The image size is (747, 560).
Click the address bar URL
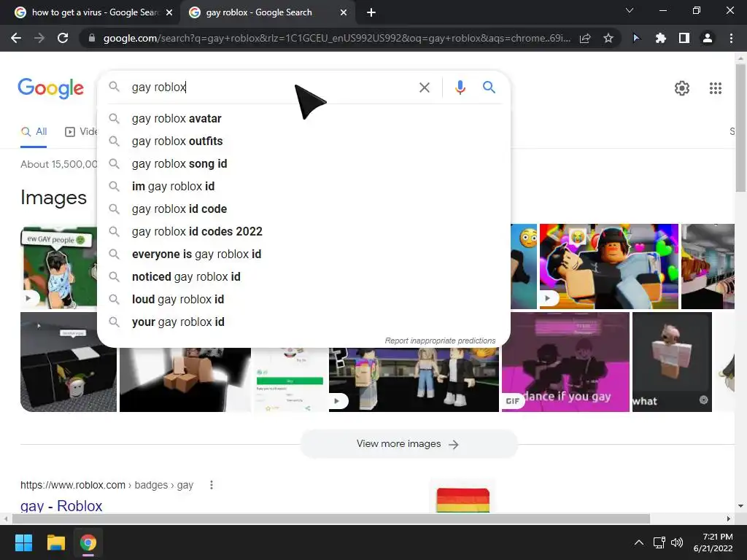pos(336,38)
